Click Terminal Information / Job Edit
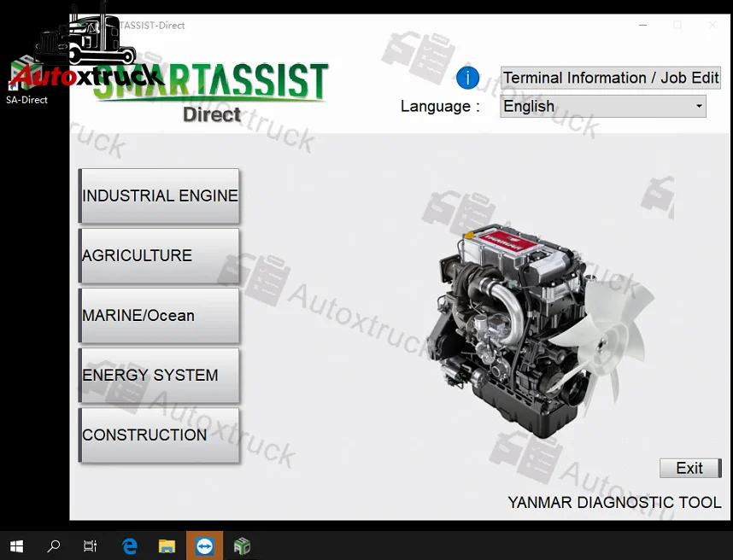 (x=610, y=77)
